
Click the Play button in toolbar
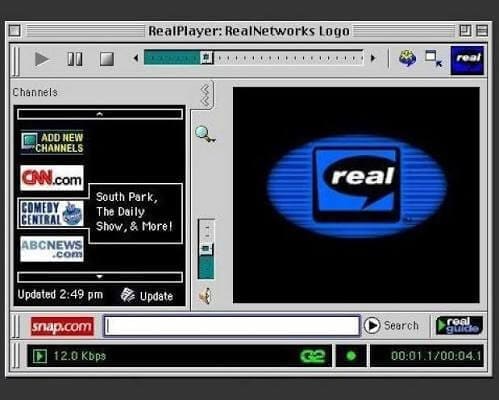click(42, 59)
